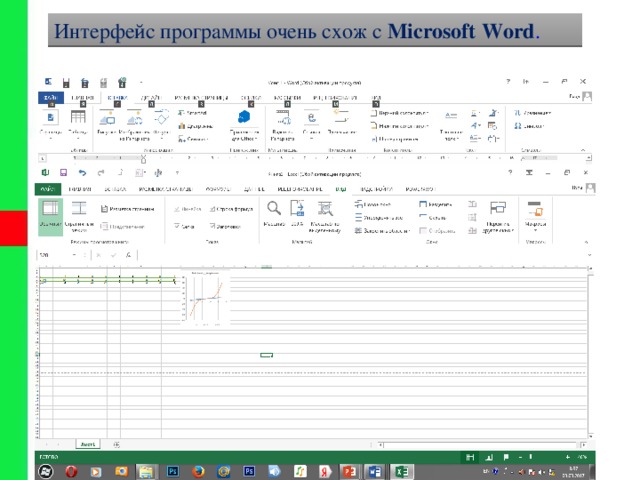Viewport: 640px width, 480px height.
Task: Select the Normal view button in Excel's ribbon
Action: tap(50, 216)
